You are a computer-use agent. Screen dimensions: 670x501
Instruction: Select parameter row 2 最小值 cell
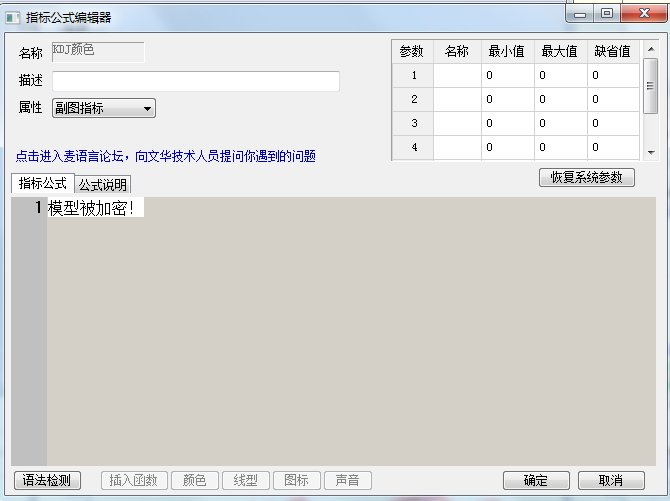[508, 100]
